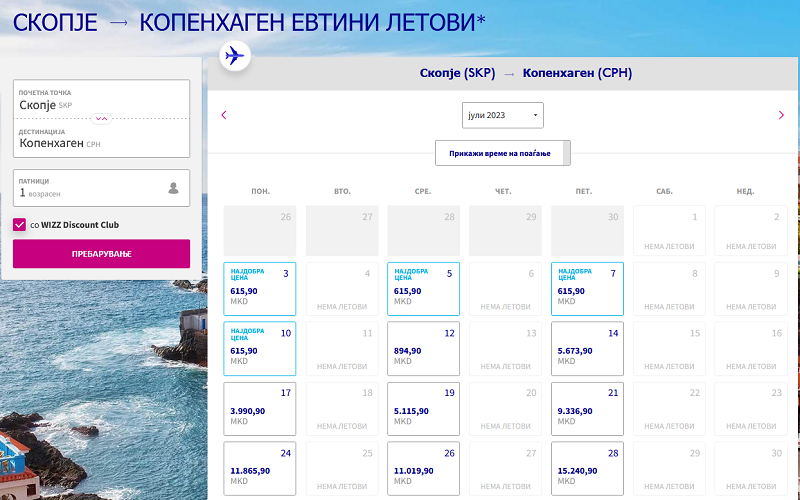The height and width of the screenshot is (500, 800).
Task: Click the Дестинација Копенхаген field
Action: [x=100, y=138]
